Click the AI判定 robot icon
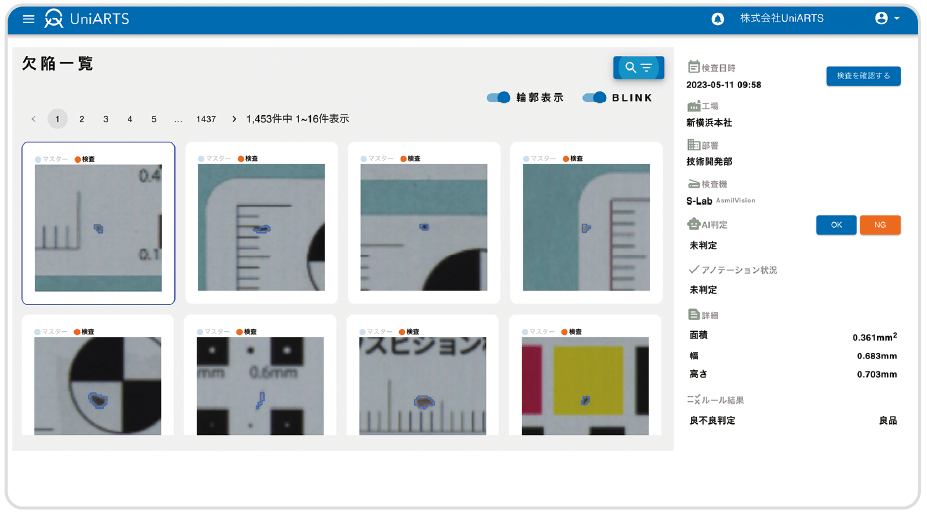The width and height of the screenshot is (927, 512). 693,224
